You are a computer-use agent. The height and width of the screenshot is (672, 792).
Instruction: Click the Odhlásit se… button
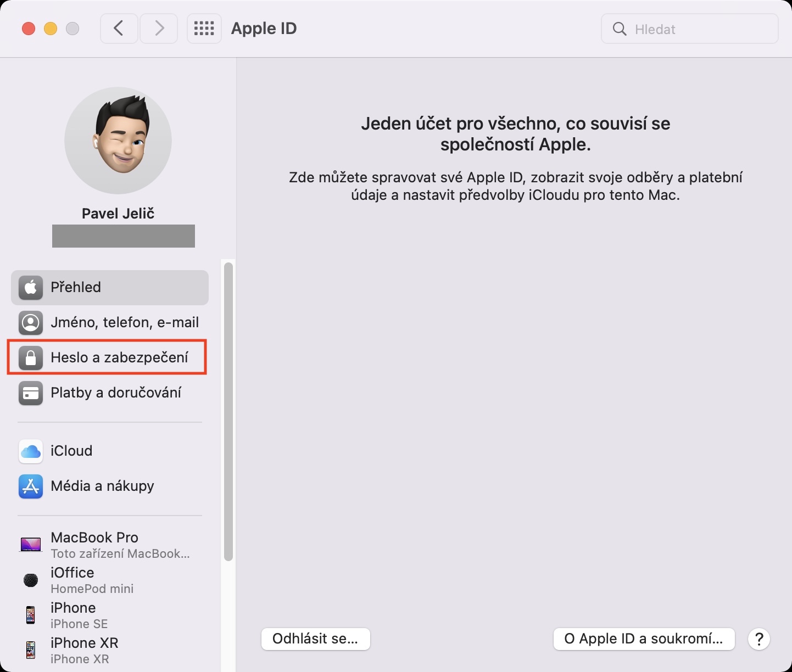[x=315, y=639]
